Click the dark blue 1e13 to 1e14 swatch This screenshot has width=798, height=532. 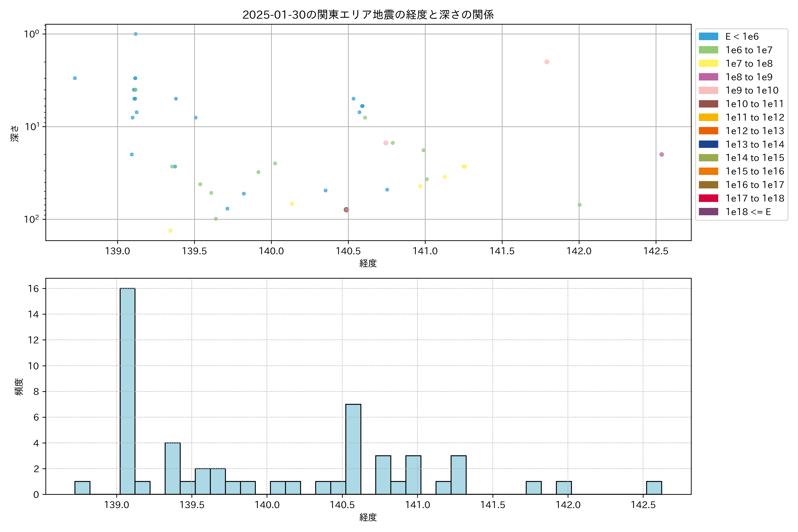point(708,144)
